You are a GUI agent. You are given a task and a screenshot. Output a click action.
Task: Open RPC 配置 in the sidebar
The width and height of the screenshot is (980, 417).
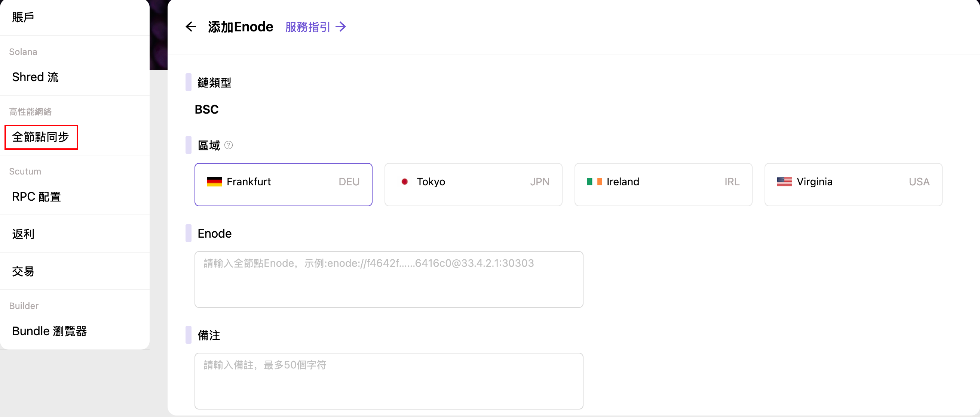click(37, 197)
